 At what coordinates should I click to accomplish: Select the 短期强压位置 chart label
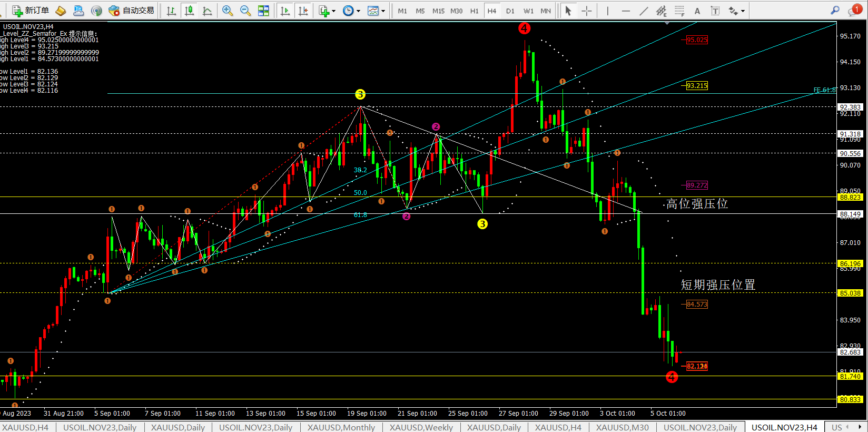coord(718,285)
